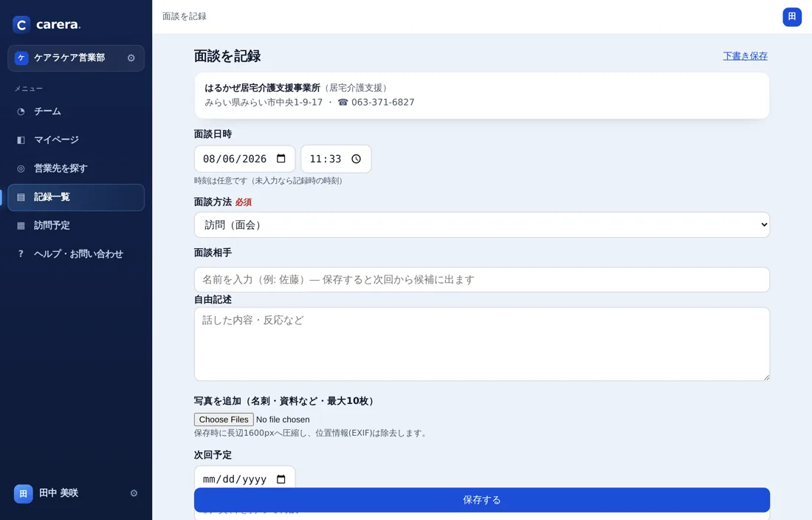This screenshot has width=812, height=520.
Task: Click the phone icon before 063-371-6827
Action: click(x=343, y=102)
